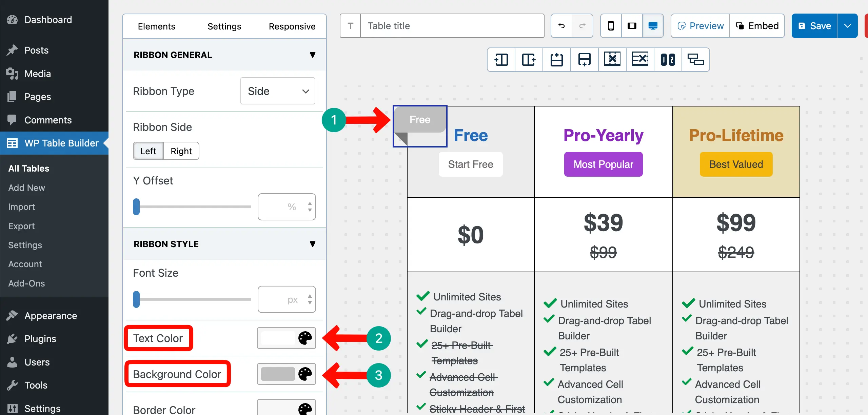The height and width of the screenshot is (415, 868).
Task: Collapse the Ribbon General section
Action: click(x=312, y=55)
